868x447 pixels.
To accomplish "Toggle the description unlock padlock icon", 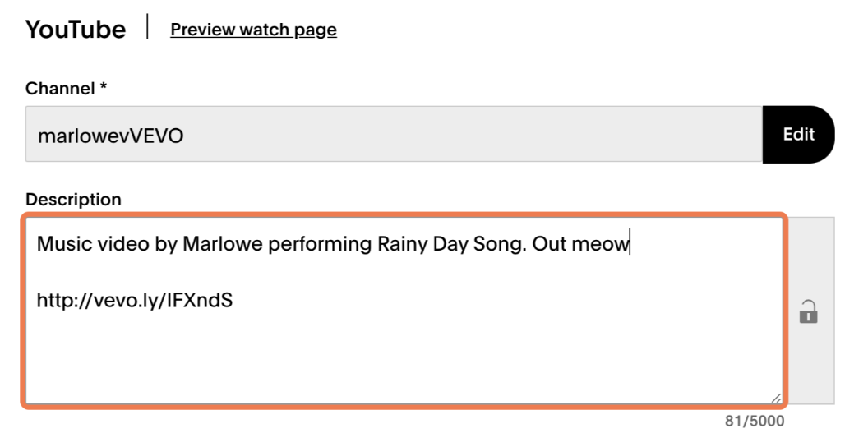I will point(808,311).
